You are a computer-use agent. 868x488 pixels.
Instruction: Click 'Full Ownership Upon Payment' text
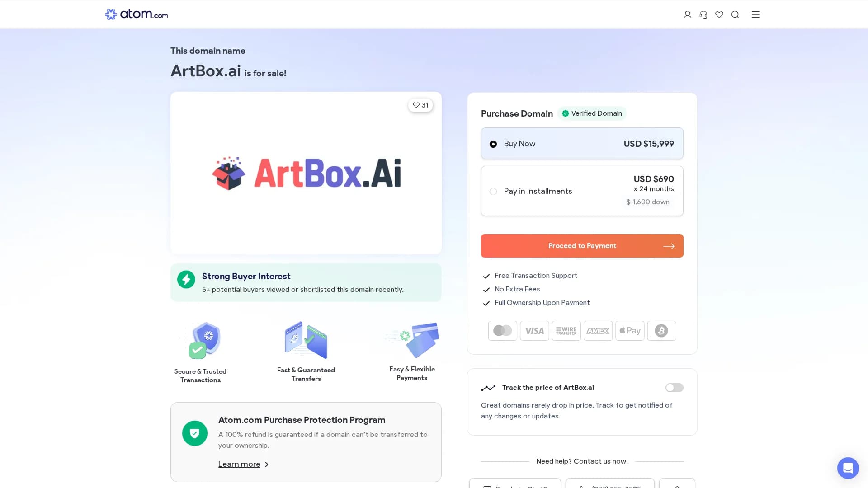[x=542, y=303]
